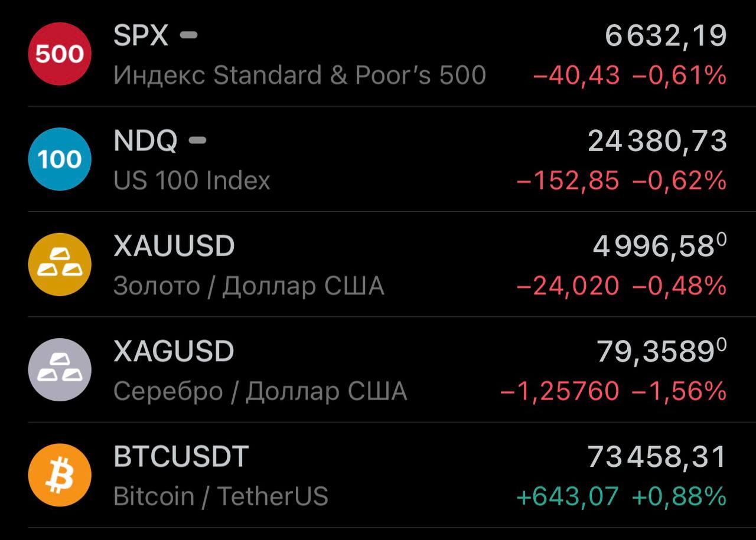Open the BTCUSDT ticker name
Image resolution: width=756 pixels, height=540 pixels.
[x=181, y=457]
